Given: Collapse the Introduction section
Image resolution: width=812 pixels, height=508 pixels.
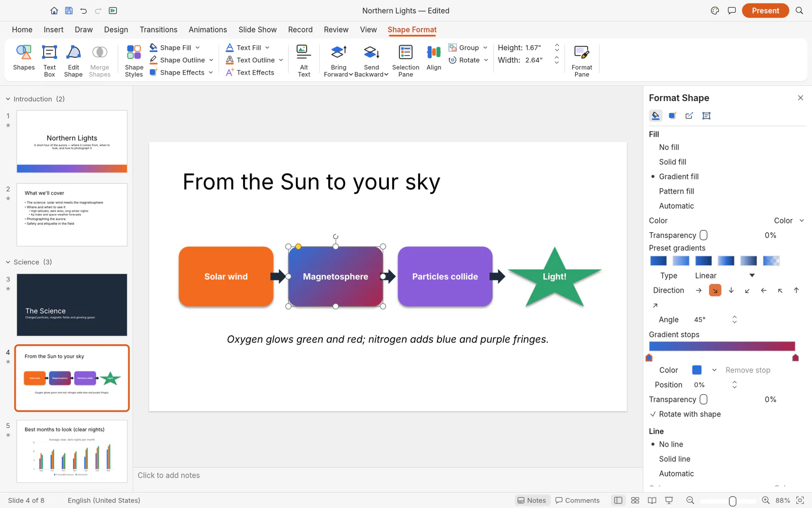Looking at the screenshot, I should tap(8, 99).
